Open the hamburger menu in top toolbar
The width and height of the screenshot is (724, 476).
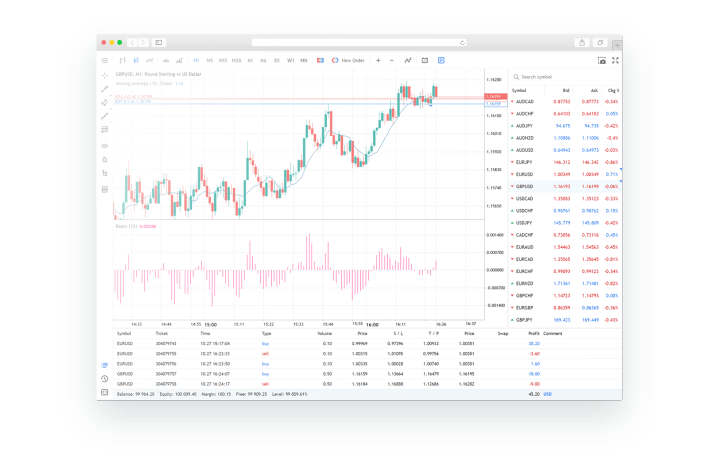click(x=105, y=60)
